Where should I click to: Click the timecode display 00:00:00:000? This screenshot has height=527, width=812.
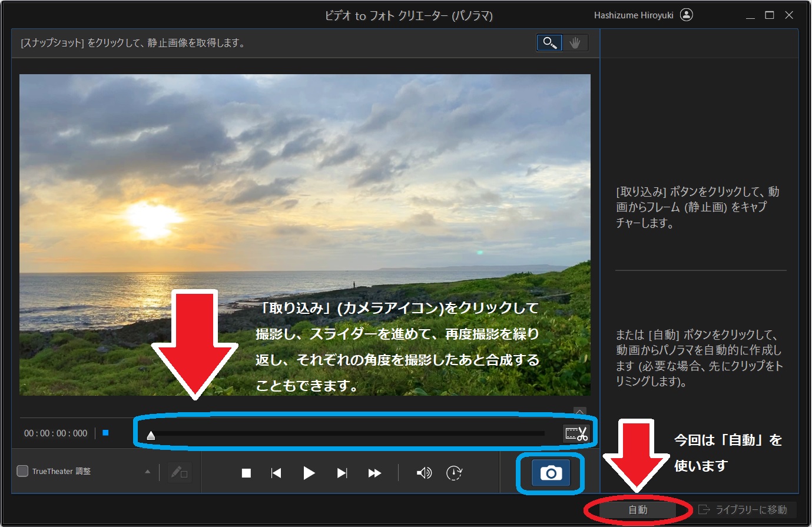click(55, 433)
